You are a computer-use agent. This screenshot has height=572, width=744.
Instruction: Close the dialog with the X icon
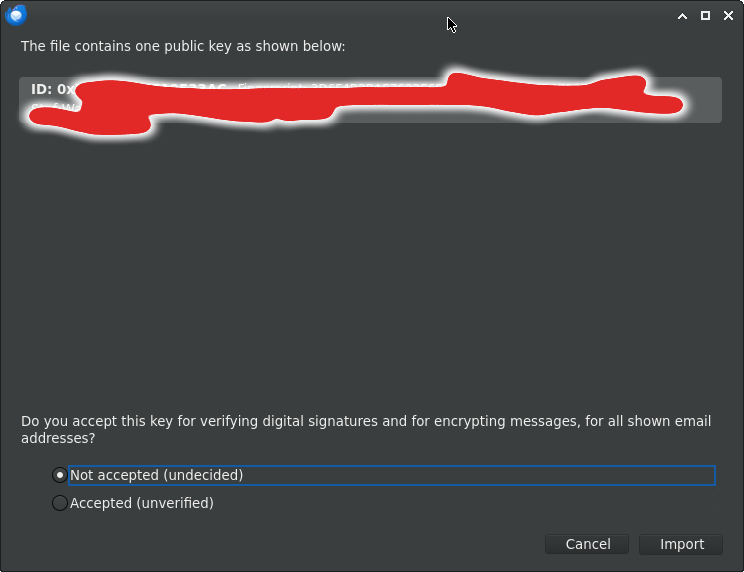(727, 16)
